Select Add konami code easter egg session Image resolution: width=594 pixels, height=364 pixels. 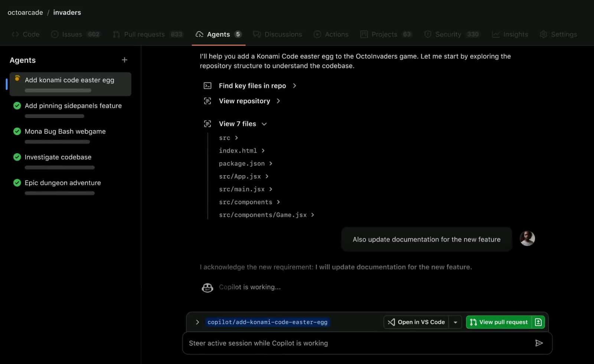tap(70, 84)
